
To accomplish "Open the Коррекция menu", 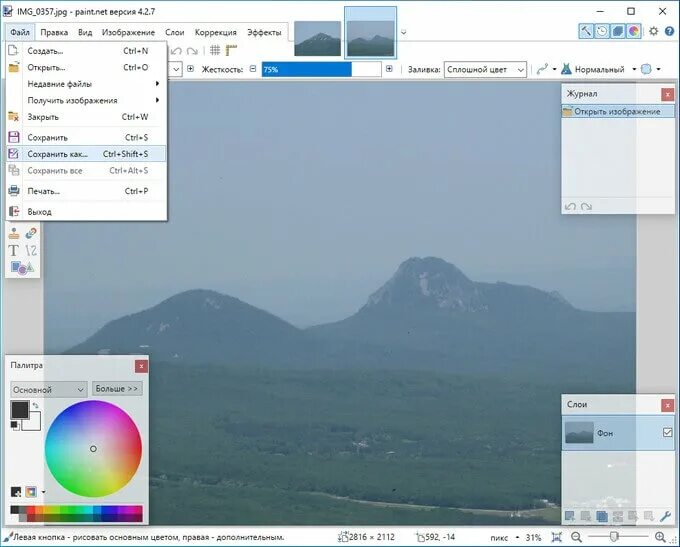I will [216, 32].
